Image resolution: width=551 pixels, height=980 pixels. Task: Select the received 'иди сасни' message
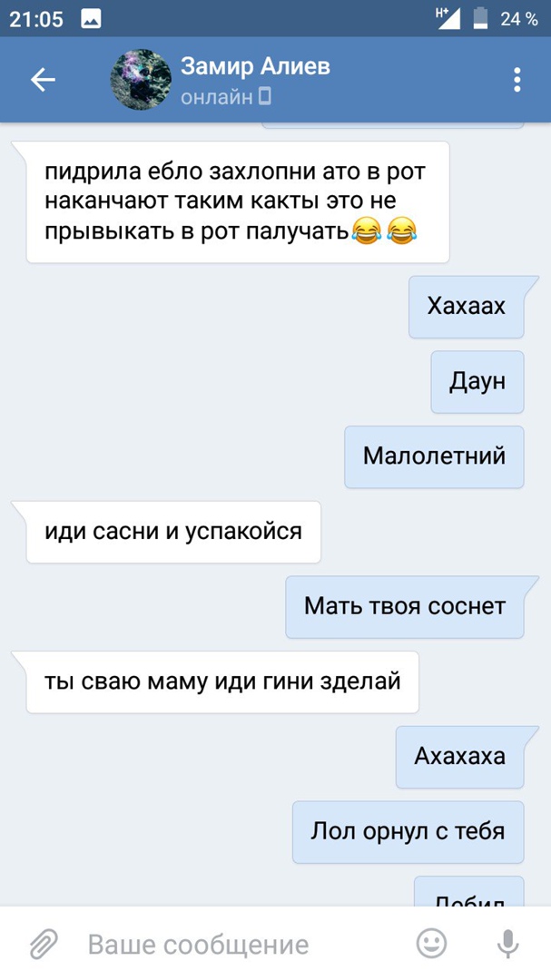[173, 532]
